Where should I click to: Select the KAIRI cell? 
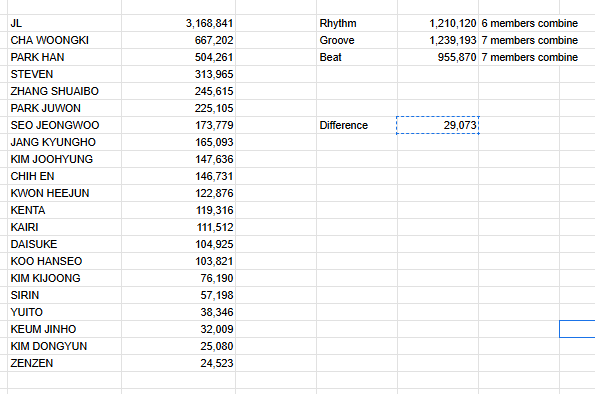point(65,227)
